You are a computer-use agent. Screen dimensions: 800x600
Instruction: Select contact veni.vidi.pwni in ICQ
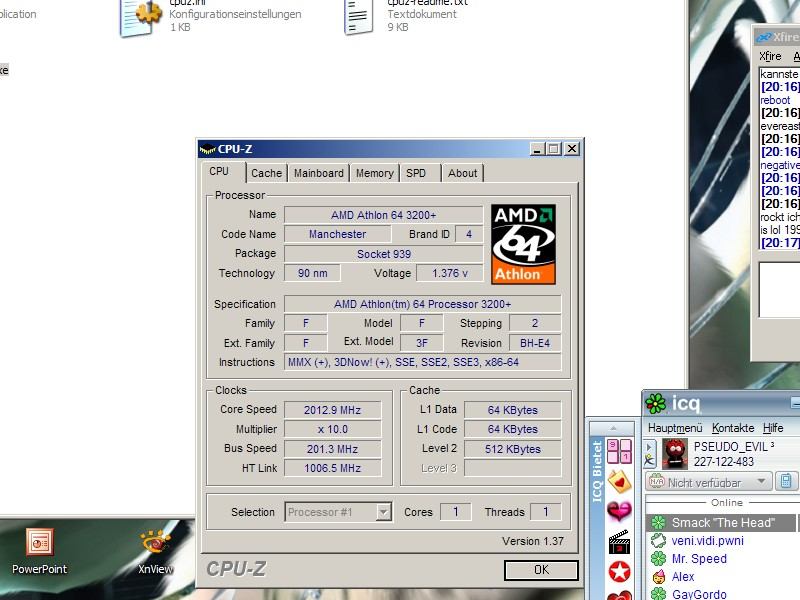707,541
